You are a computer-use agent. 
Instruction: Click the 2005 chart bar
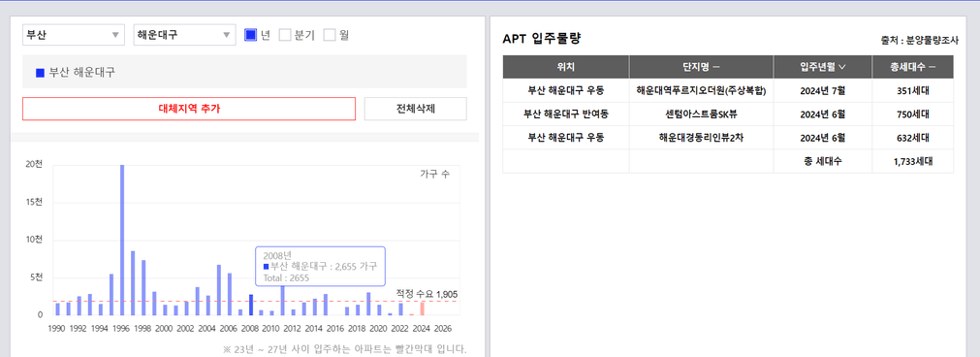point(219,290)
